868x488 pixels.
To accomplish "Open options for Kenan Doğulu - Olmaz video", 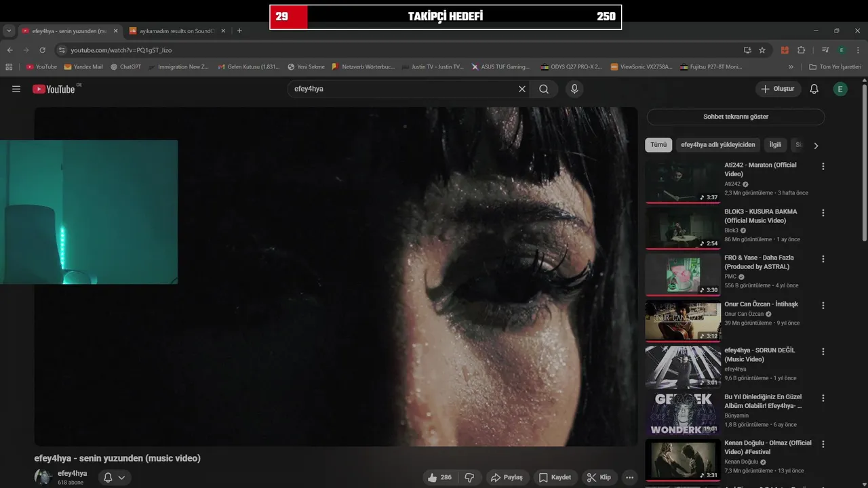I will [x=823, y=444].
